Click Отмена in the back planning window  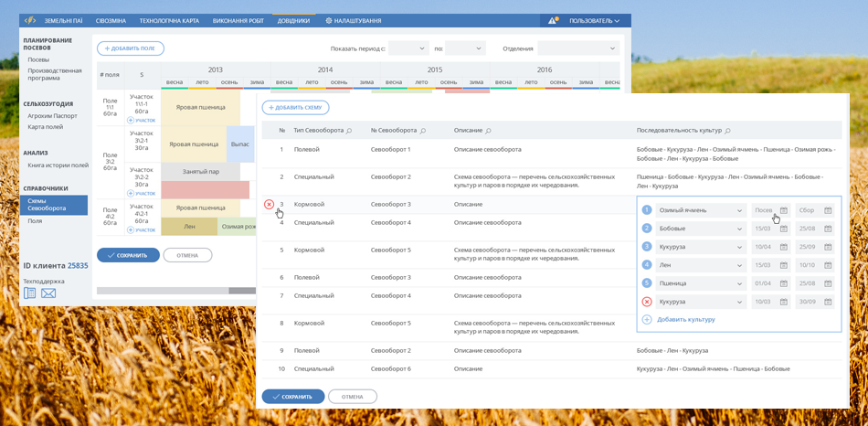pyautogui.click(x=187, y=255)
